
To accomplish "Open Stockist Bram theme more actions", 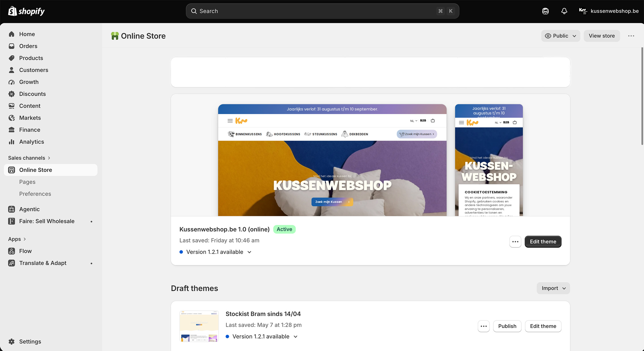I will coord(484,326).
